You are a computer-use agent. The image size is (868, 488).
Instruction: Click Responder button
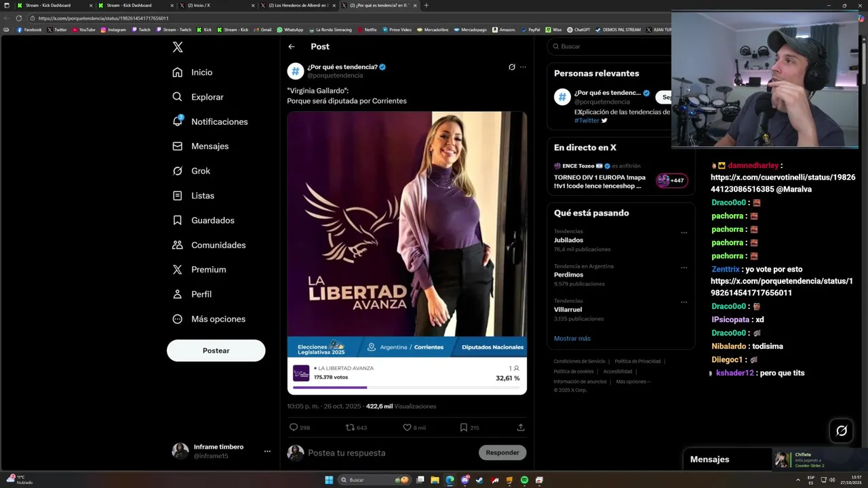[502, 453]
